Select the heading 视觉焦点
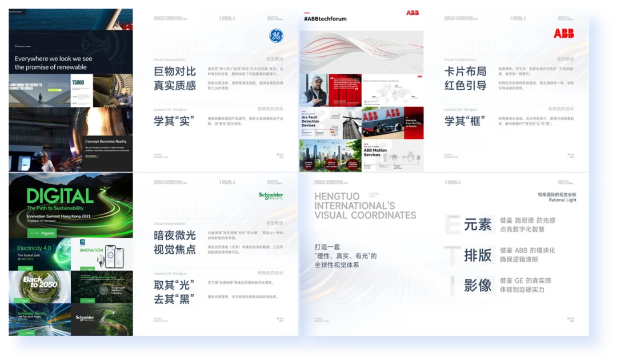 click(x=175, y=250)
